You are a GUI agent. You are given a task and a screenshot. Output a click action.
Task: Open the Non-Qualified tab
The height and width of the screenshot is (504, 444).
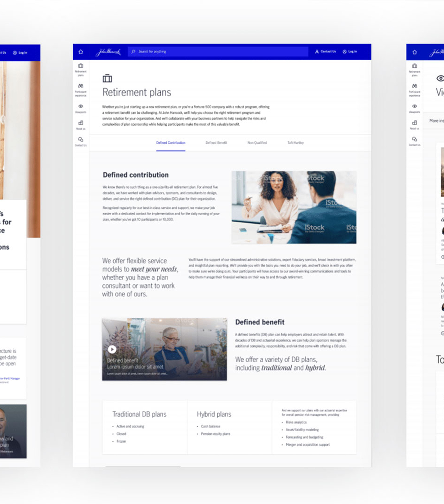click(257, 143)
